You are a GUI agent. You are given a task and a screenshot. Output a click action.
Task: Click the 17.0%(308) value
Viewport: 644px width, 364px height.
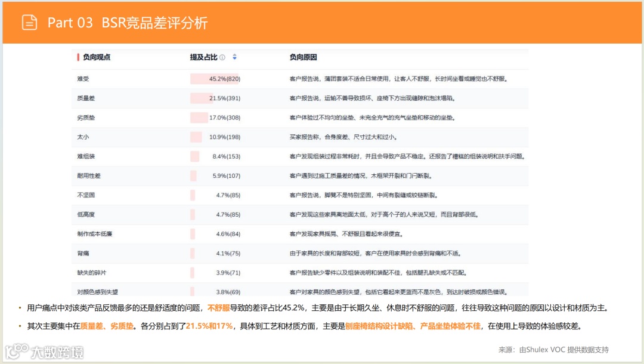click(225, 118)
